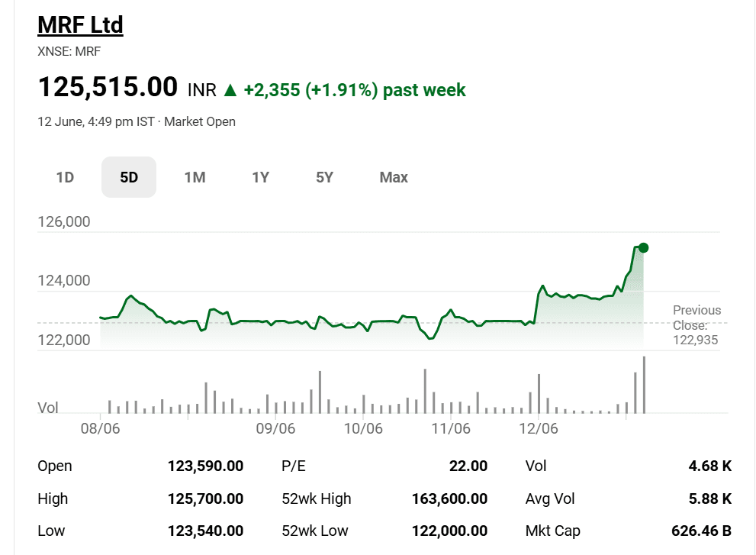The image size is (756, 555).
Task: Show the Max range chart
Action: [394, 177]
